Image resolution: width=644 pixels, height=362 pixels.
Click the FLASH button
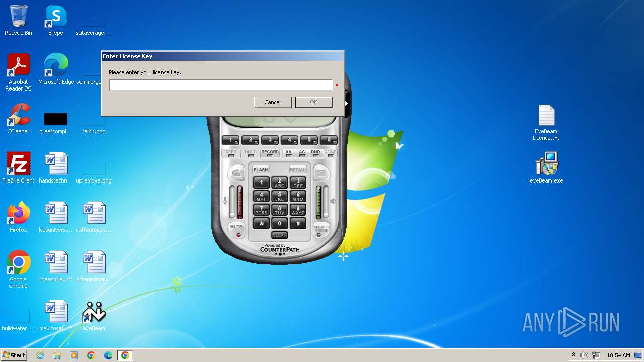(261, 170)
